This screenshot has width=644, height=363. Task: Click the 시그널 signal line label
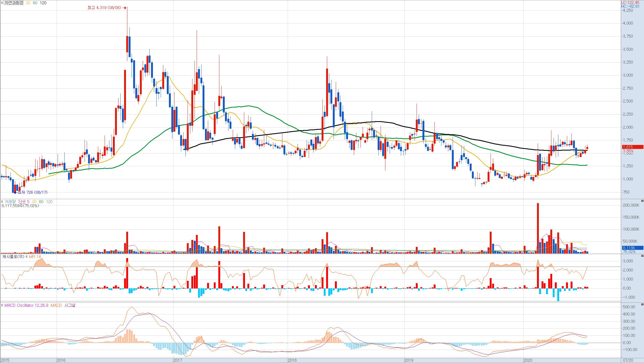70,305
